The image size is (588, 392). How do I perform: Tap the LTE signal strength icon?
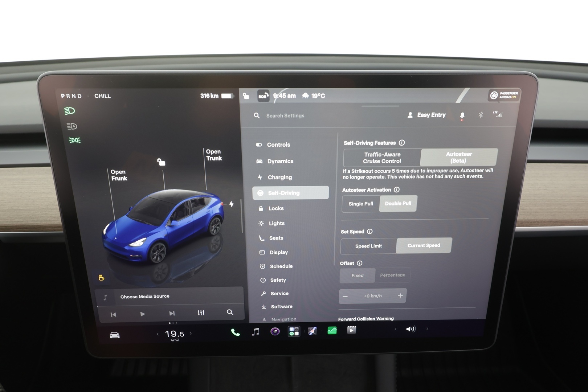click(x=498, y=114)
